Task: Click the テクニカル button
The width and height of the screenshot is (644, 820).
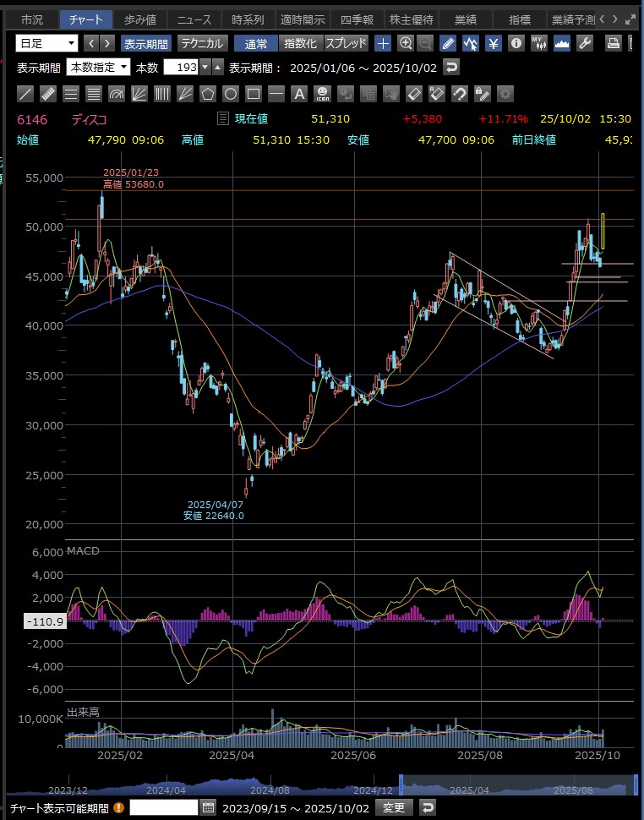Action: [x=201, y=43]
